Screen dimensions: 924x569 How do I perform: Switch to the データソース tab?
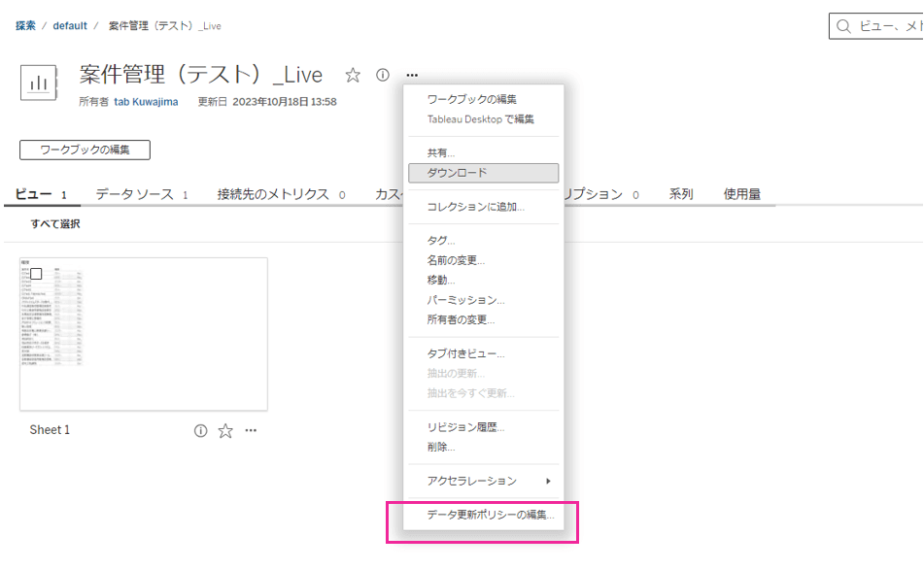pyautogui.click(x=142, y=194)
